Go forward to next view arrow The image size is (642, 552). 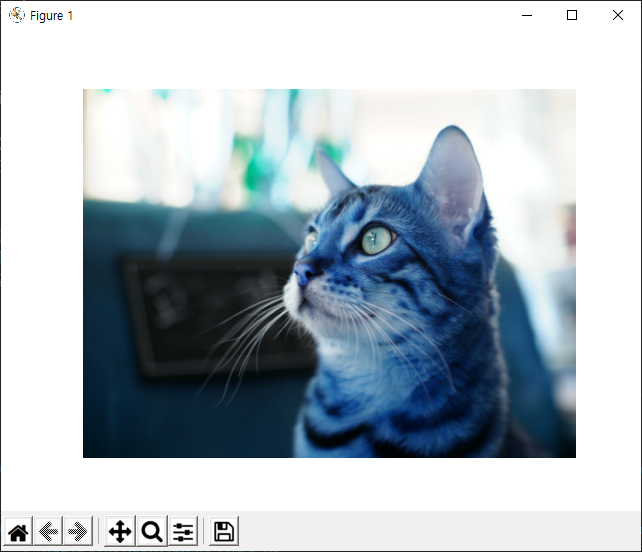point(78,532)
